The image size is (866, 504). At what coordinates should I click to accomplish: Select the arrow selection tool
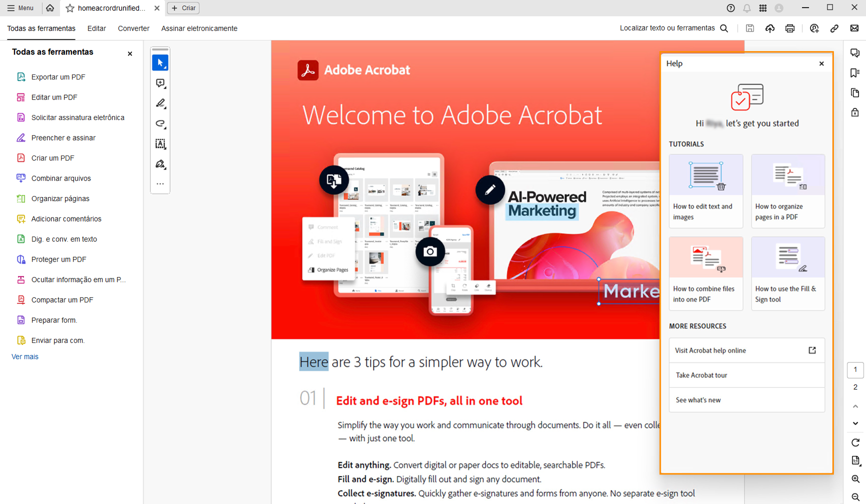click(x=160, y=62)
